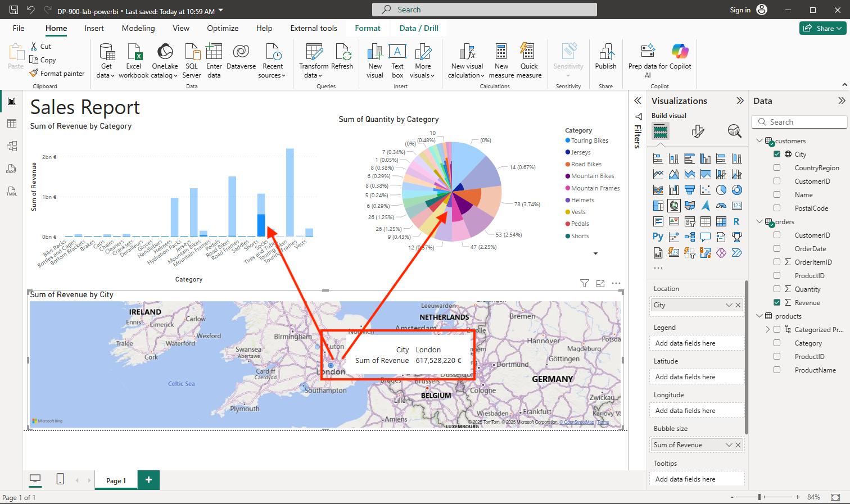
Task: Open the Get data dropdown
Action: click(x=106, y=61)
